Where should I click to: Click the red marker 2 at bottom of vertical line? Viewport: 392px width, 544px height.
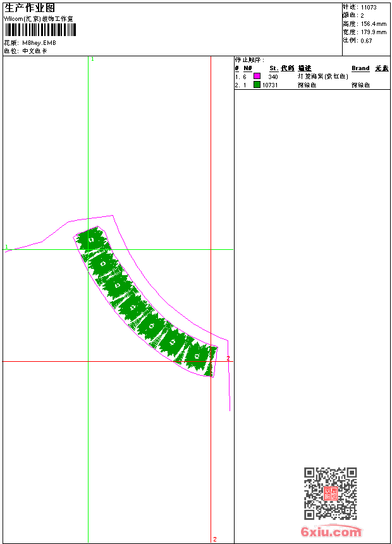click(215, 539)
